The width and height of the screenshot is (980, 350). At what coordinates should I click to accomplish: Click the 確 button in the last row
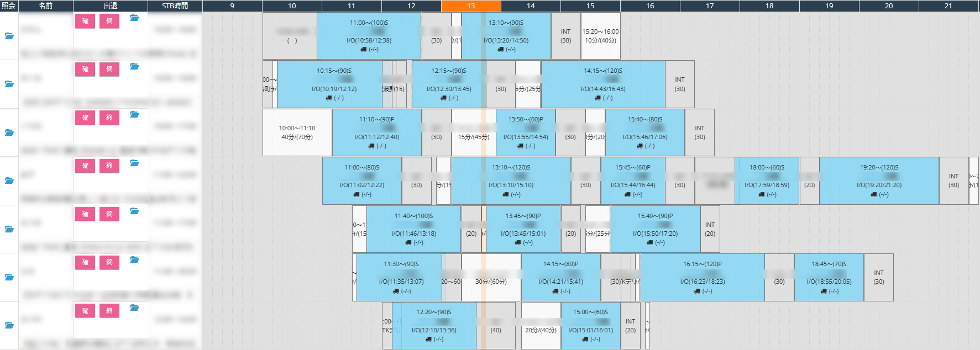click(85, 311)
